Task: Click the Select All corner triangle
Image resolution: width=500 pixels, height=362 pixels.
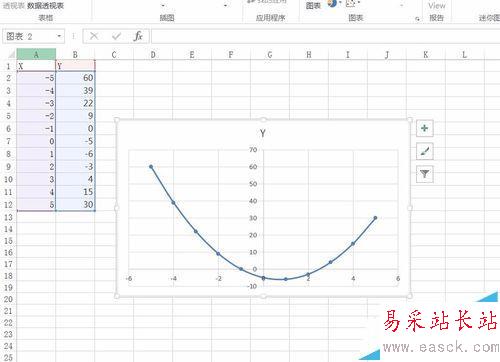Action: tap(11, 54)
